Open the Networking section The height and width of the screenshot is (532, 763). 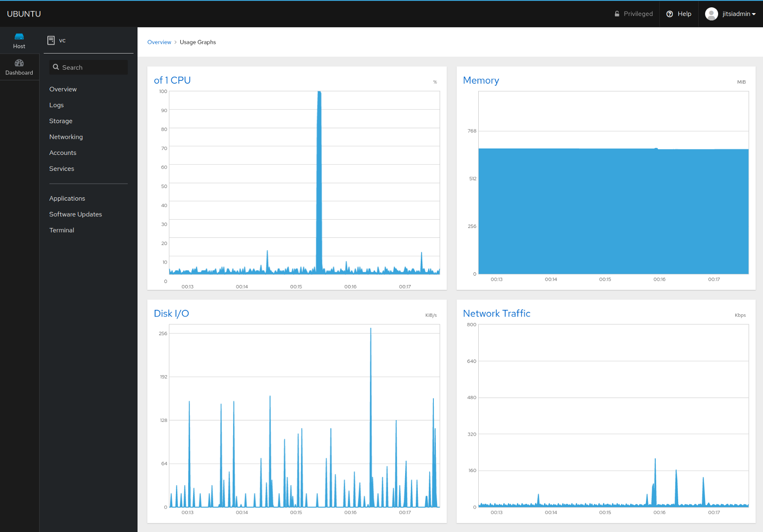pos(66,137)
